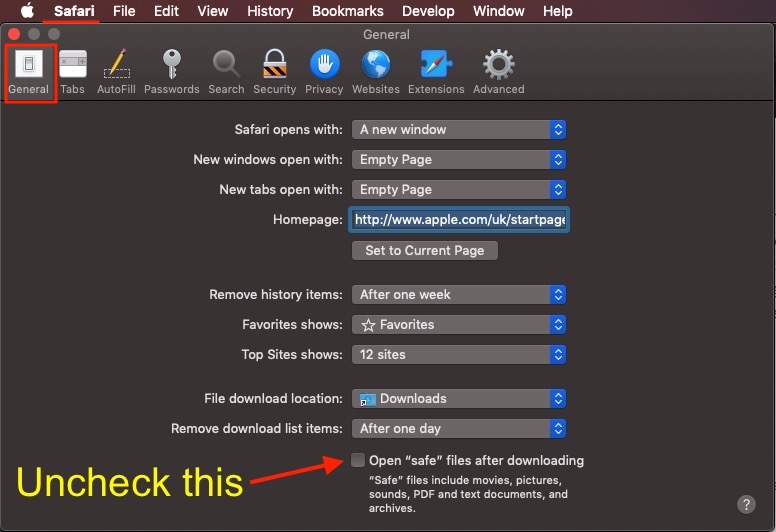
Task: Click in the Homepage URL field
Action: [459, 220]
